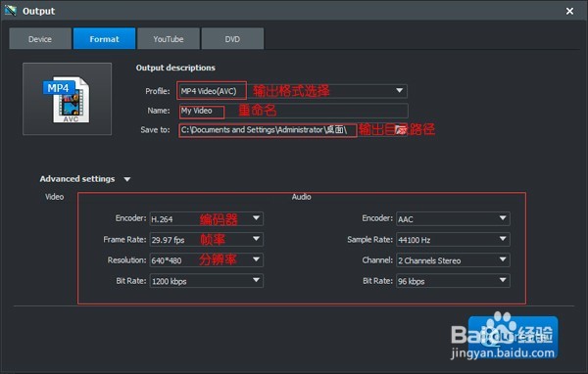
Task: Browse for the output folder icon
Action: 401,130
